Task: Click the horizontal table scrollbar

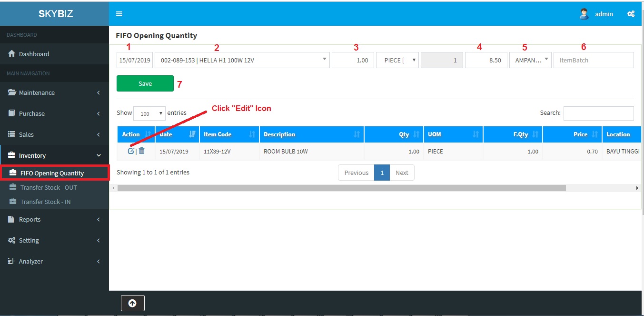Action: (341, 188)
